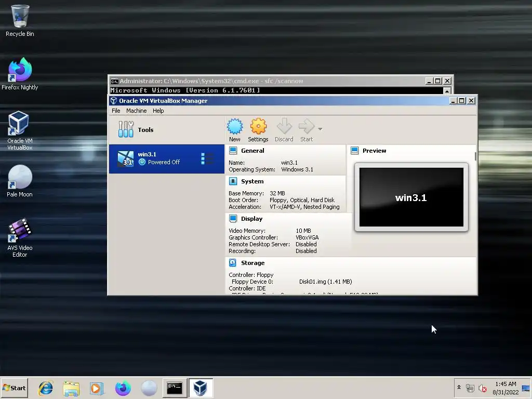Select the Oracle VM VirtualBox desktop shortcut
Viewport: 532px width, 399px height.
click(x=20, y=130)
